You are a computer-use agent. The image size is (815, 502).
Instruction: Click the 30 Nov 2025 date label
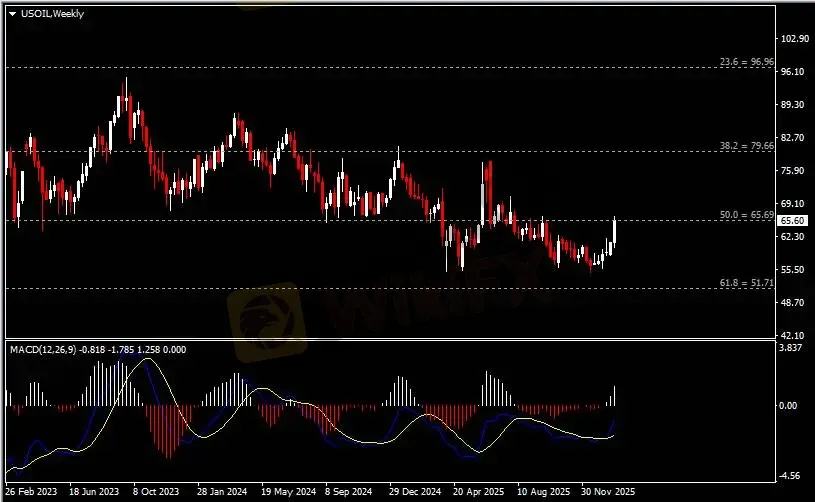[x=604, y=492]
